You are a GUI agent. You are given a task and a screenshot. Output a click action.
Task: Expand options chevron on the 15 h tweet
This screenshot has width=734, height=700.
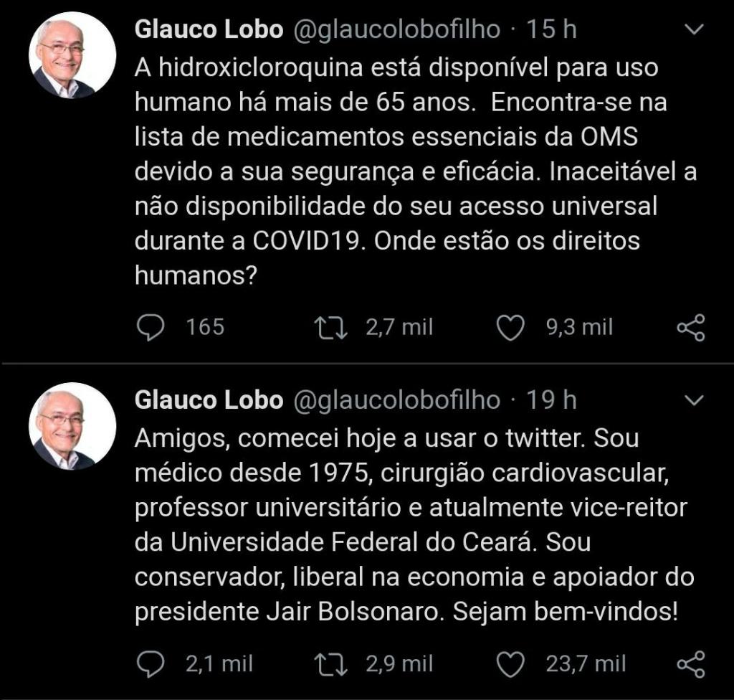point(694,30)
